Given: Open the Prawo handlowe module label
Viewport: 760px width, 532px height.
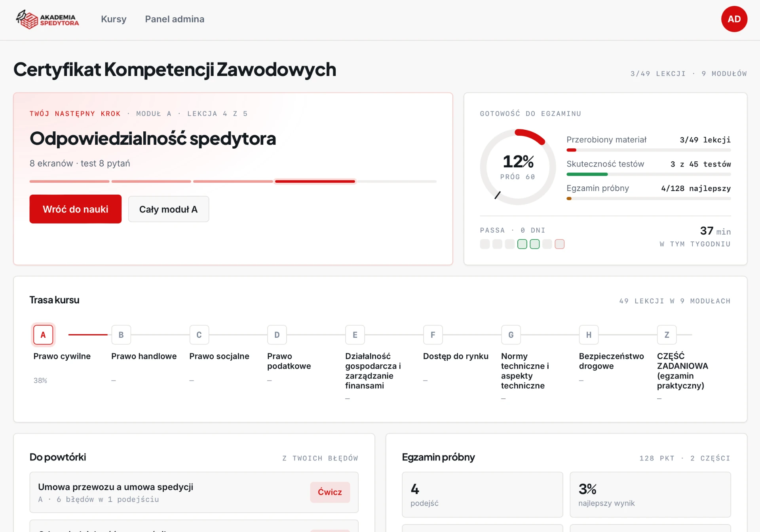Looking at the screenshot, I should click(144, 356).
